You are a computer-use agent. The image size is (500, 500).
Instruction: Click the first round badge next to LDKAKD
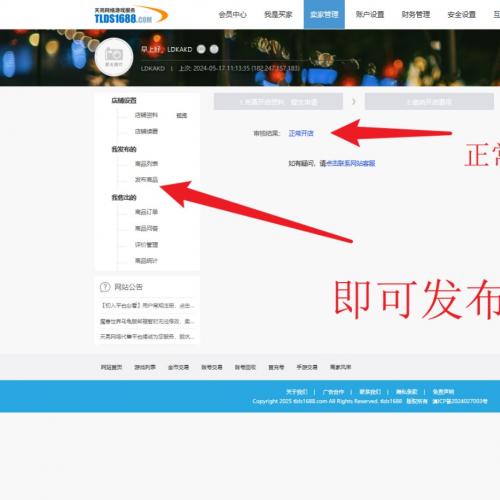[201, 49]
